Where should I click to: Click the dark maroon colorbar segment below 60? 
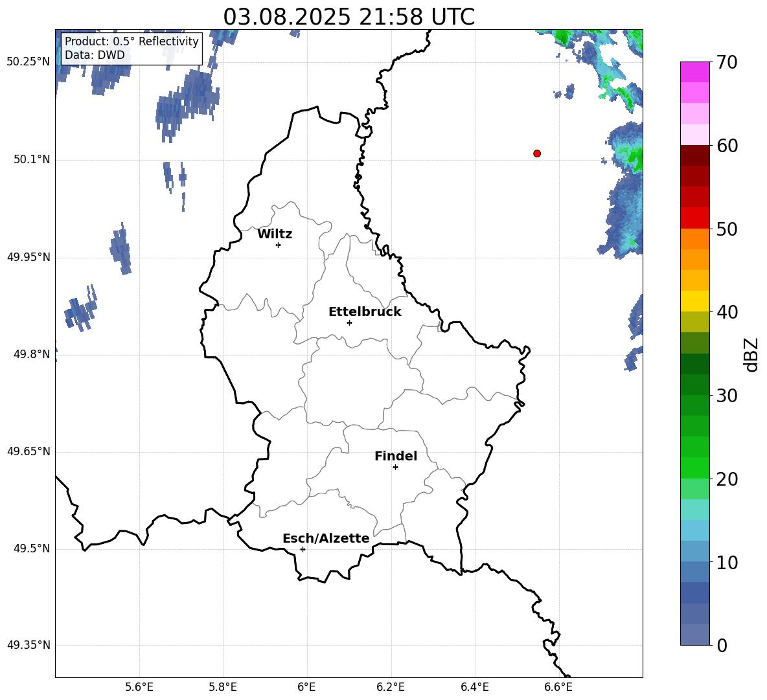click(x=694, y=155)
